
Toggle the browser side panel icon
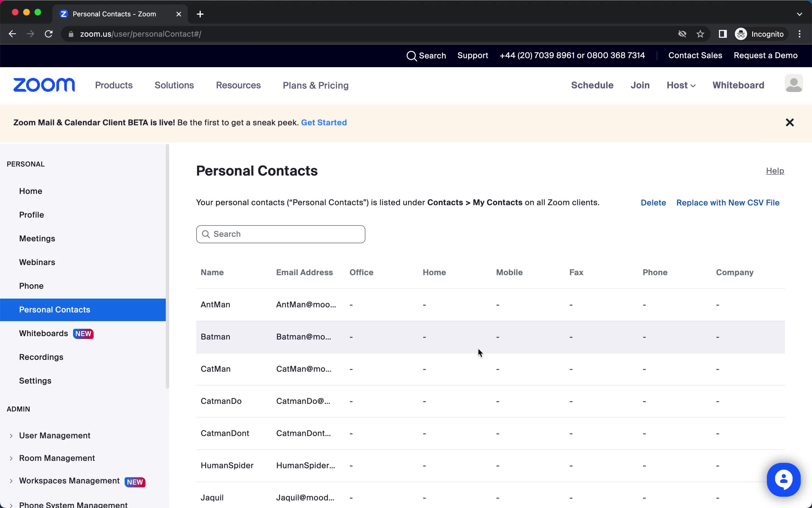point(723,34)
